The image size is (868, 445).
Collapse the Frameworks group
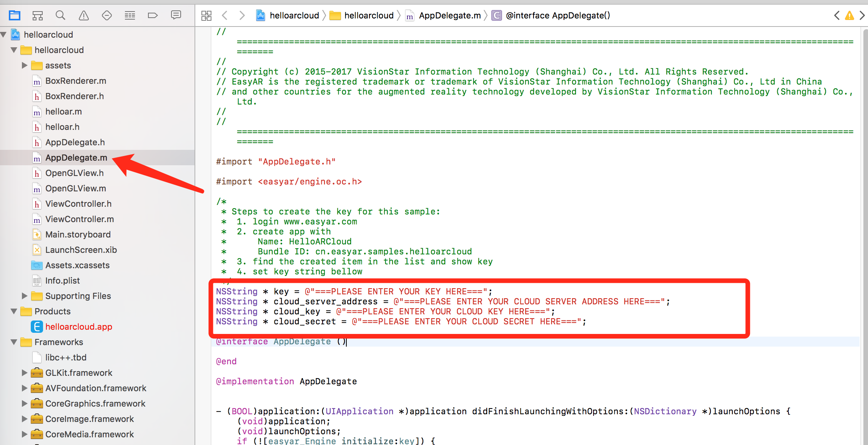(14, 342)
